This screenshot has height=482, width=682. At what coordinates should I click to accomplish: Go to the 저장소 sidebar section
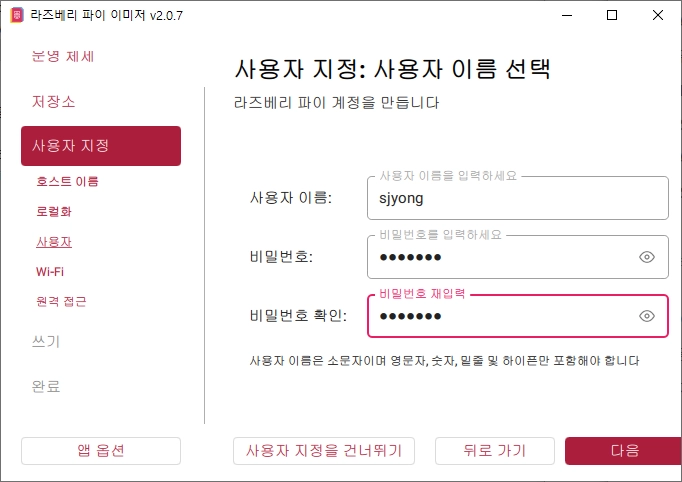click(53, 102)
